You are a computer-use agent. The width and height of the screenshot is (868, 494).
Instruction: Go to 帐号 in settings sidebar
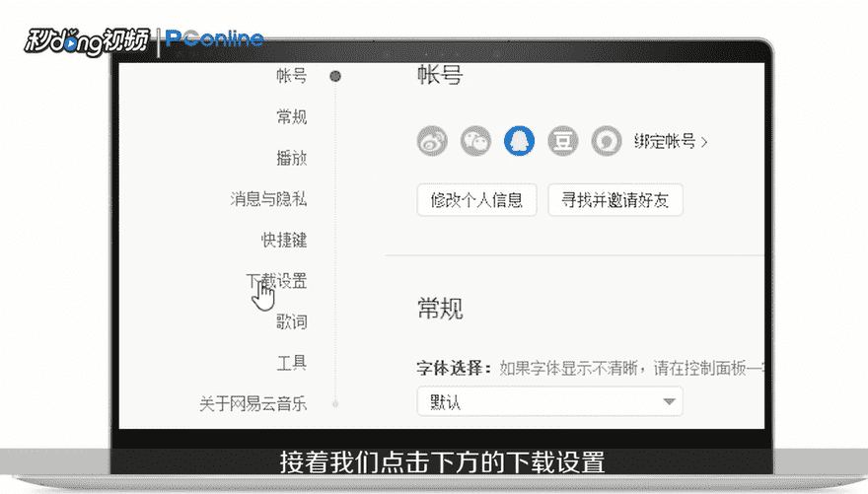(x=292, y=76)
